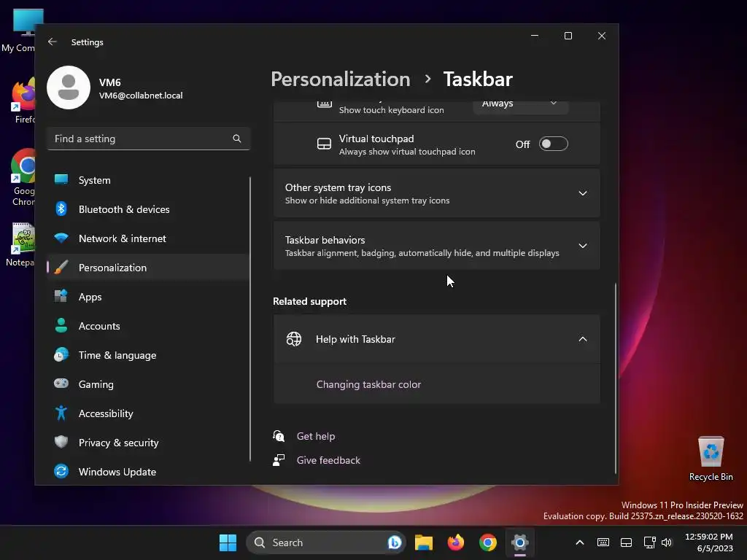The height and width of the screenshot is (560, 747).
Task: Open Bing chat icon in taskbar search
Action: 395,542
